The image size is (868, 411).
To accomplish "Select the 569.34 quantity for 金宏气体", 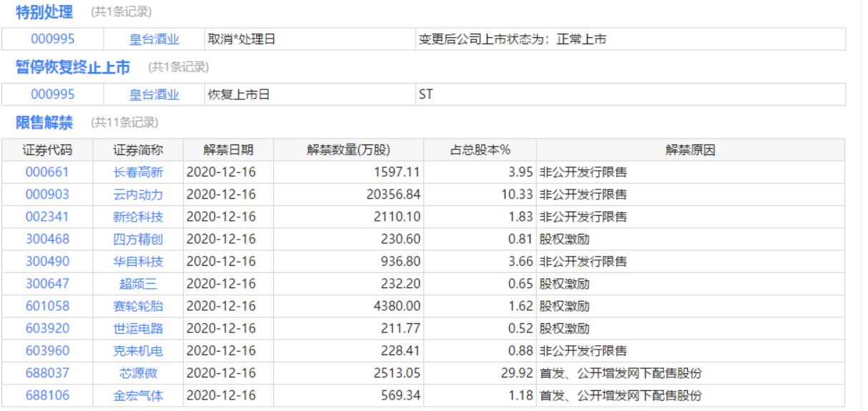I will point(400,395).
